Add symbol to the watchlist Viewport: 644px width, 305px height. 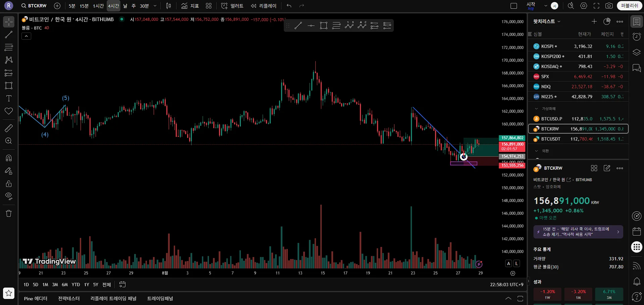point(594,21)
